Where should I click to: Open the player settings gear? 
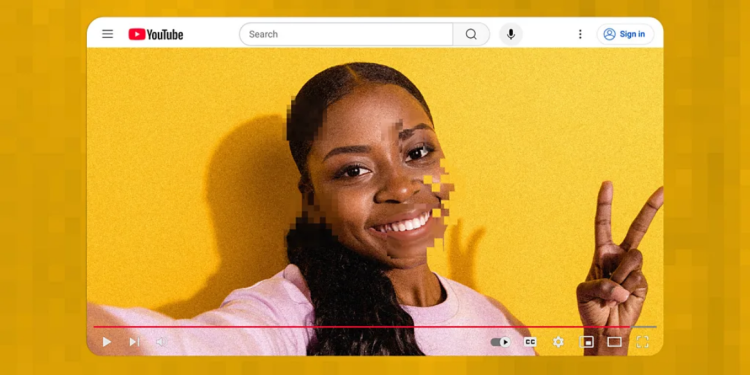(x=558, y=342)
